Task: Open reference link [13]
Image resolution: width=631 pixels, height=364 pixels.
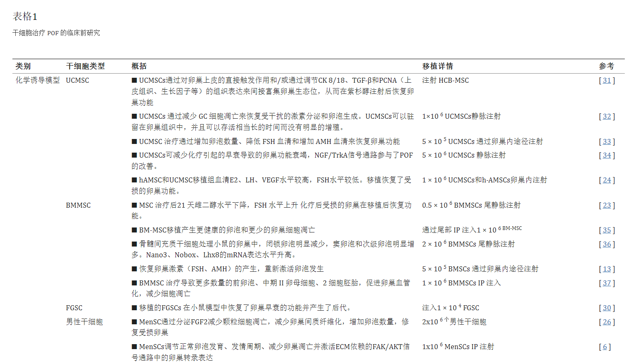Action: pos(607,269)
